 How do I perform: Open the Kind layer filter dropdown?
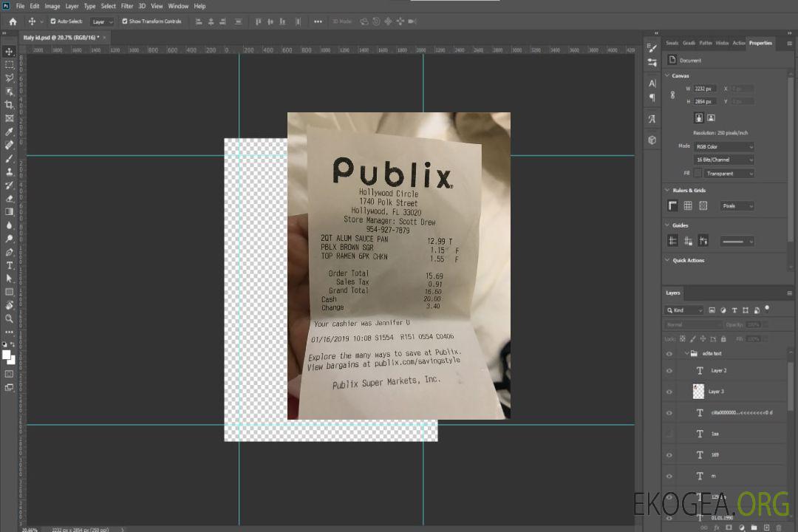coord(684,310)
